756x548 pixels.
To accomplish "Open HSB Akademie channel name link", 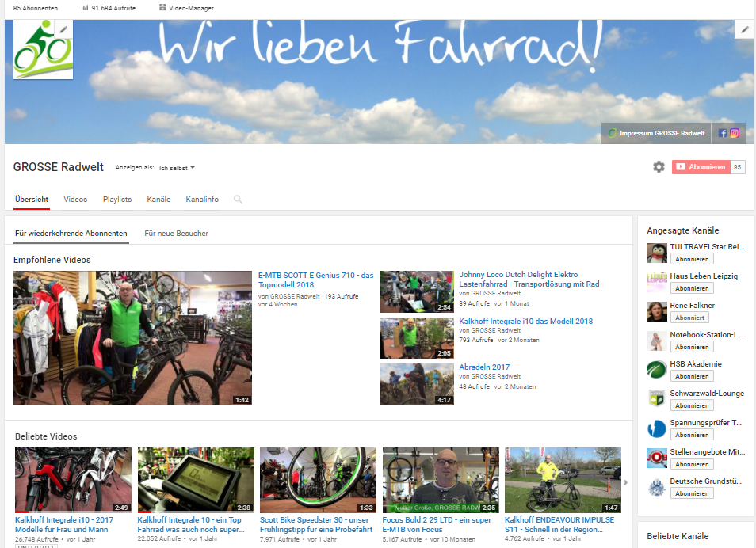I will (x=696, y=364).
